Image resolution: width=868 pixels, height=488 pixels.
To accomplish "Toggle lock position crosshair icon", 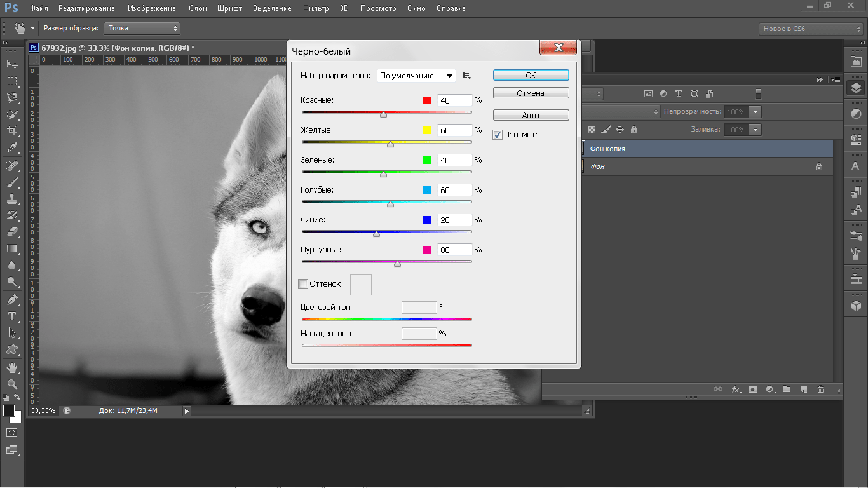I will tap(620, 130).
